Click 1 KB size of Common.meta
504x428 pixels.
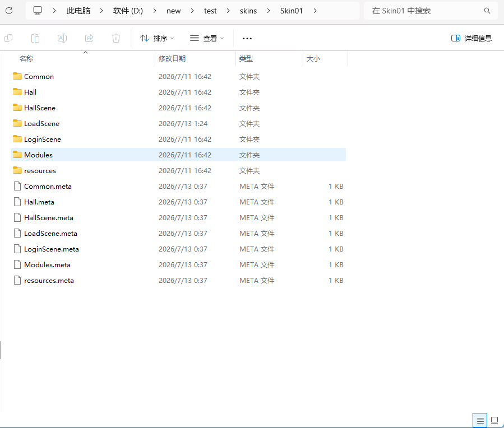point(336,186)
